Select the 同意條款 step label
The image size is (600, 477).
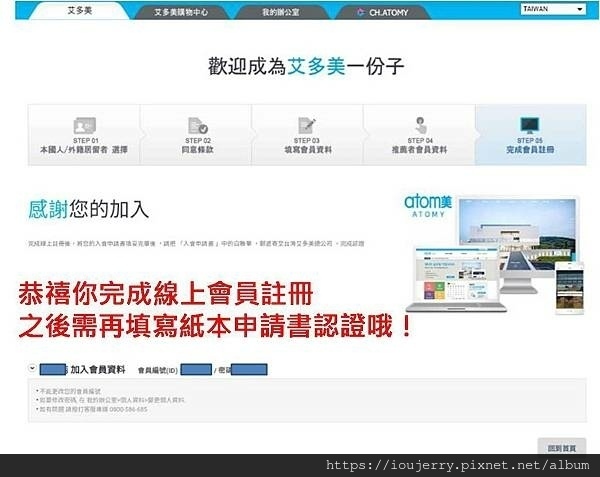click(197, 150)
